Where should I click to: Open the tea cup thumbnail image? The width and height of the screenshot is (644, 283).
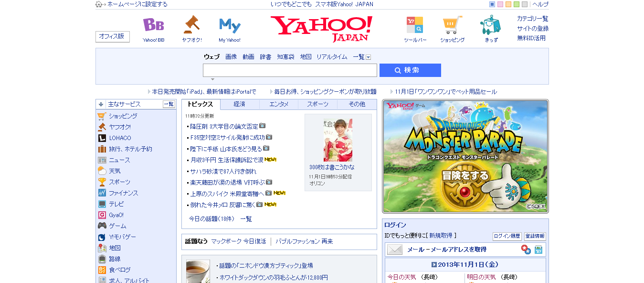pyautogui.click(x=198, y=272)
